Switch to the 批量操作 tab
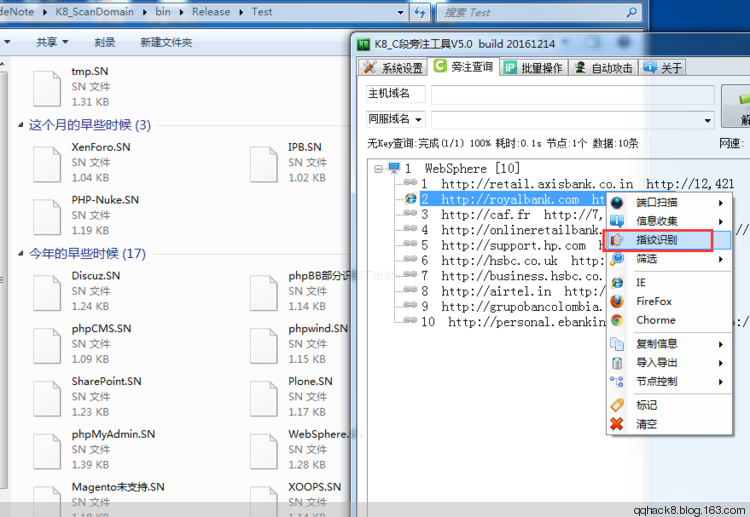This screenshot has height=517, width=750. [533, 67]
